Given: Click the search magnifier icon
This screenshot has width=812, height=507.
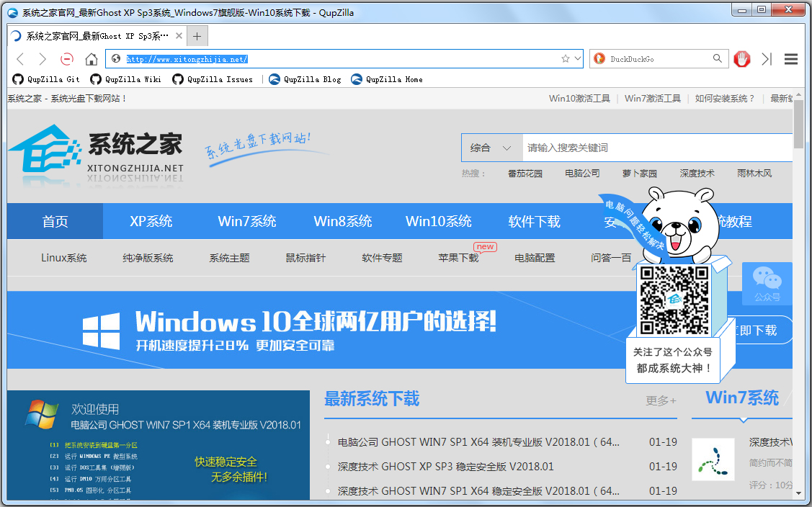Looking at the screenshot, I should pyautogui.click(x=717, y=59).
